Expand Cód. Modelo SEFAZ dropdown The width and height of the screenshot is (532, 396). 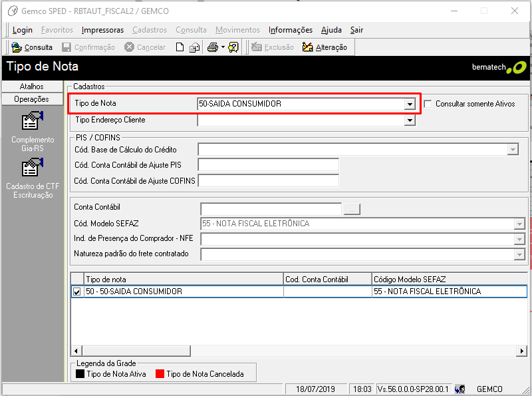pyautogui.click(x=519, y=224)
